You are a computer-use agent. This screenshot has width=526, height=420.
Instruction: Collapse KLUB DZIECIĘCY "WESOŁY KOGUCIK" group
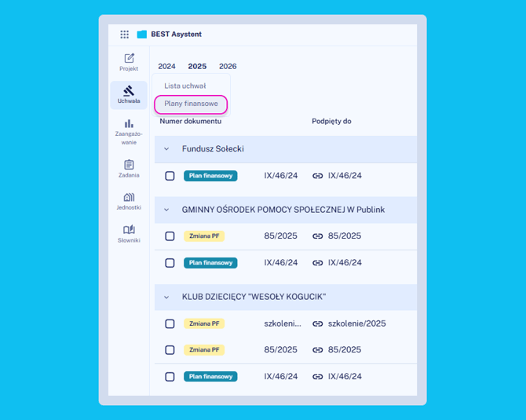(x=166, y=297)
